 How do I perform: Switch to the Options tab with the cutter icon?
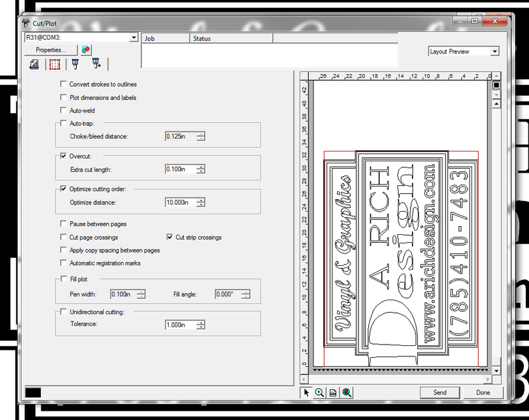pyautogui.click(x=75, y=64)
